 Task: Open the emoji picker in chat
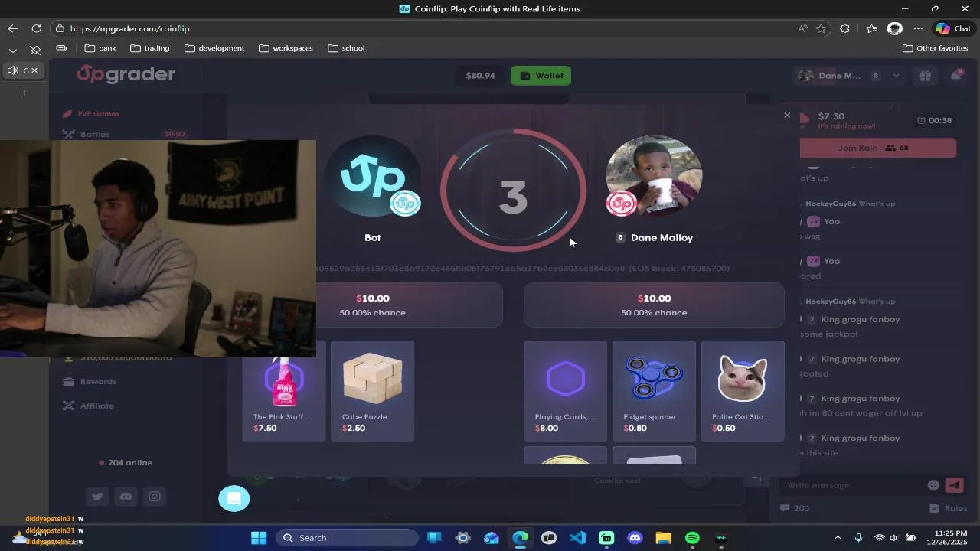click(933, 485)
